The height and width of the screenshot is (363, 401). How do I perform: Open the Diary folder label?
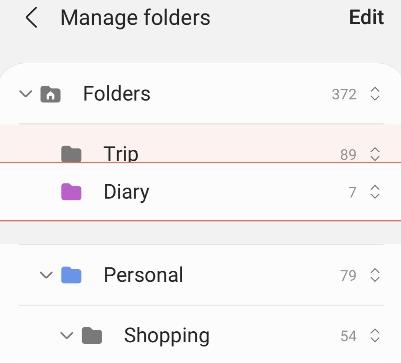point(126,192)
